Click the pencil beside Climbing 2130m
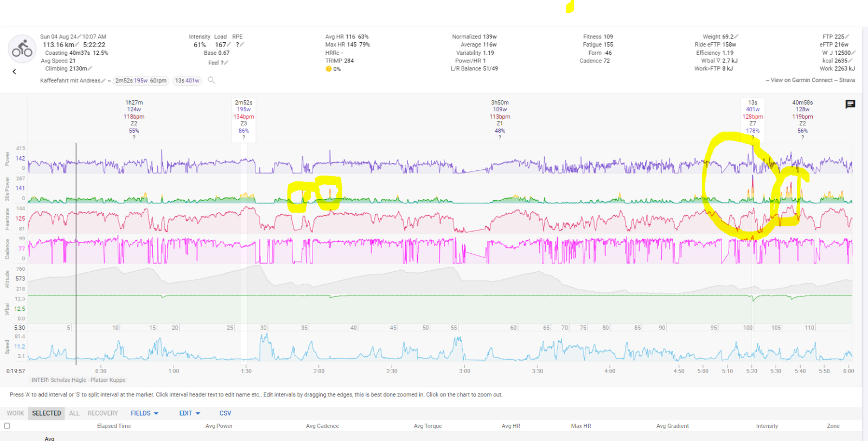Viewport: 868px width, 441px height. pos(90,68)
